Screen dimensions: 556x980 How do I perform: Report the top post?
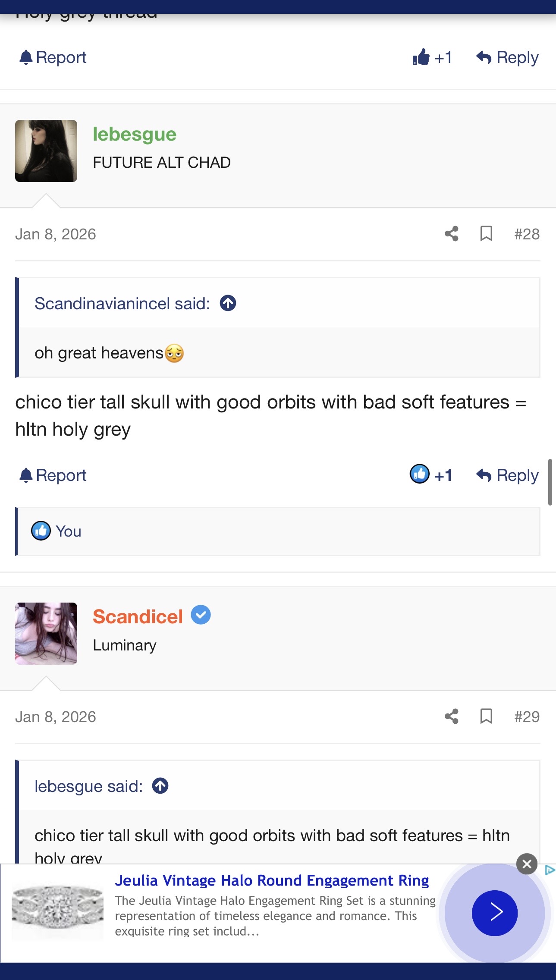[53, 57]
